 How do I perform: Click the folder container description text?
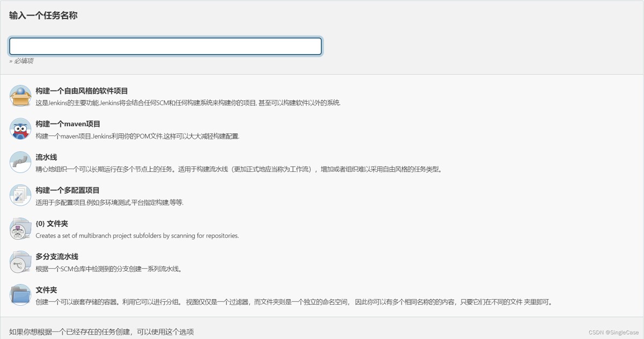(x=294, y=302)
